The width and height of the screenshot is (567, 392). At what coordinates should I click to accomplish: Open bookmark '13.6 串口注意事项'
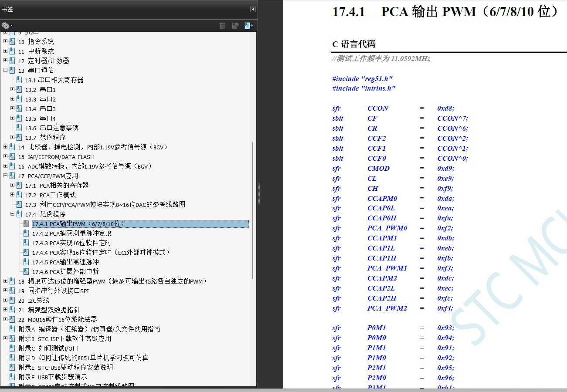52,128
